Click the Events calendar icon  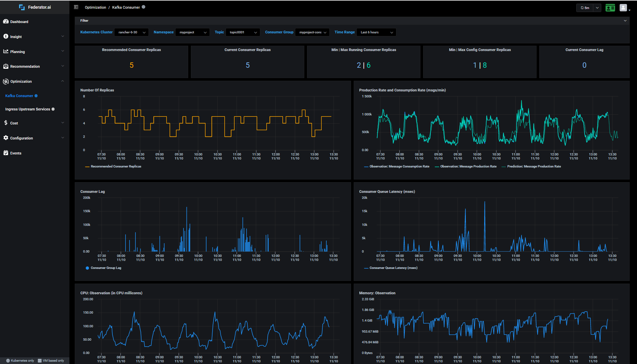tap(6, 153)
